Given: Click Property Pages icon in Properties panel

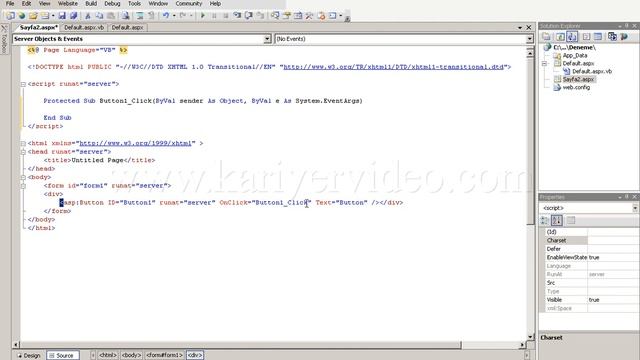Looking at the screenshot, I should (571, 220).
